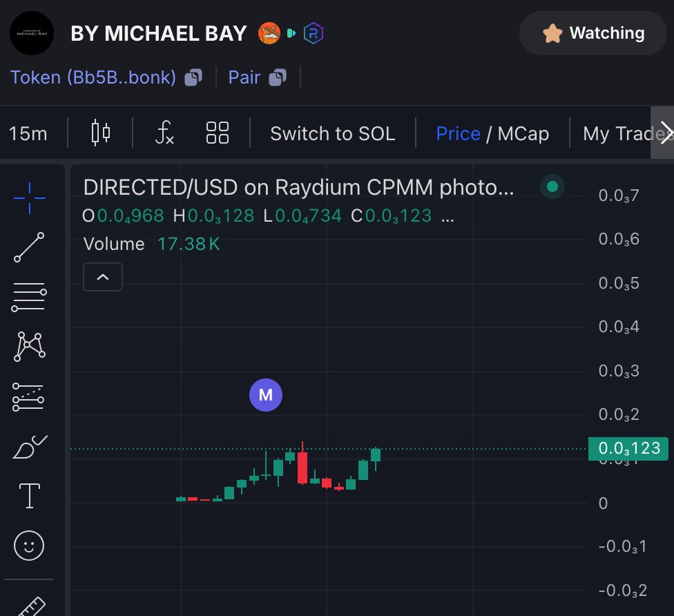Open the forecasting/position tool
Viewport: 674px width, 616px height.
pyautogui.click(x=28, y=397)
